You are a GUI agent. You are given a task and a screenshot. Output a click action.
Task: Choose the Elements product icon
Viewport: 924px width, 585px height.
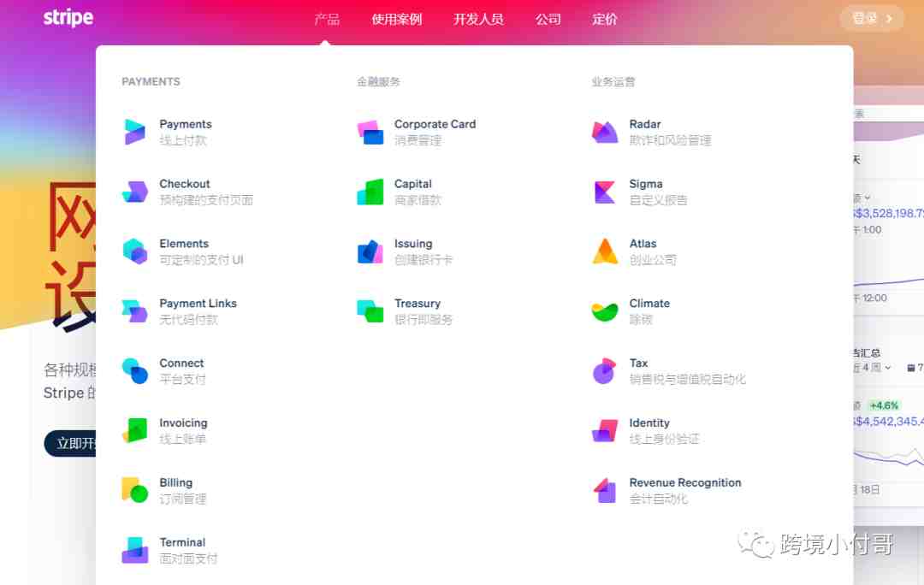[x=135, y=251]
